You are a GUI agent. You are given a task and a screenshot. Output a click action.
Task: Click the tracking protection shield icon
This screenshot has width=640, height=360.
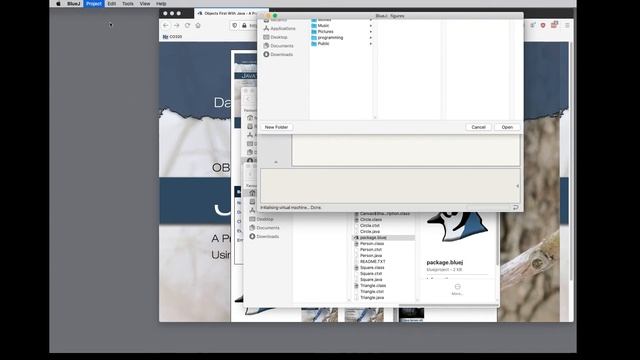235,25
